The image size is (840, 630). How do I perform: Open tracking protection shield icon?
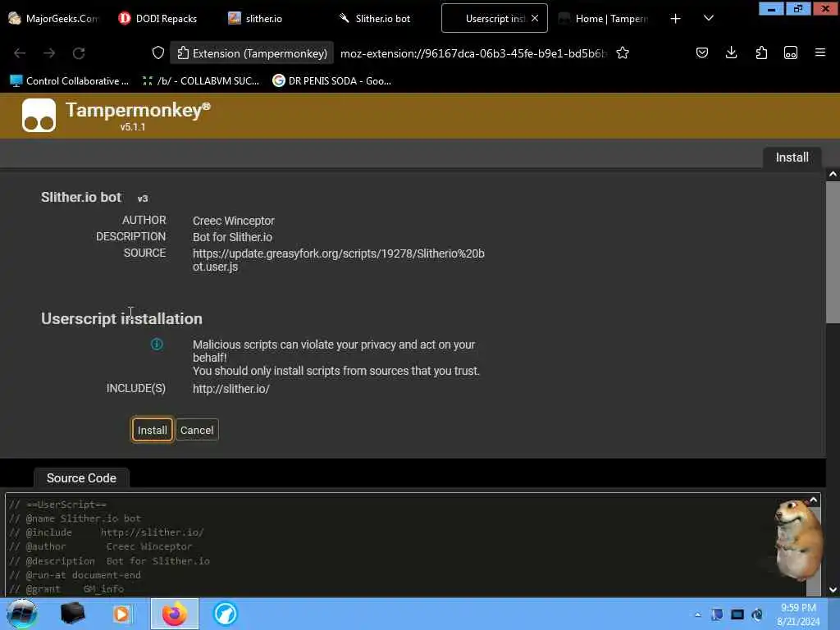tap(158, 53)
